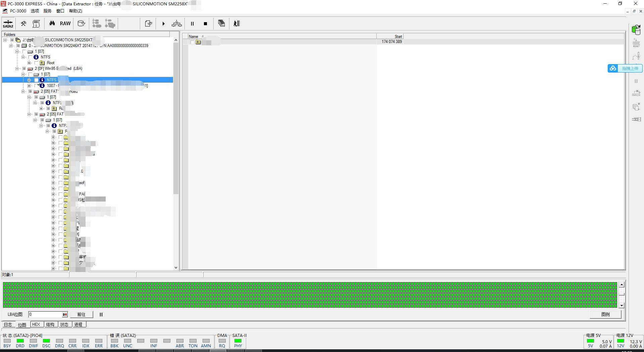Switch to the 日志 tab
Viewport: 644px width, 352px height.
point(8,324)
